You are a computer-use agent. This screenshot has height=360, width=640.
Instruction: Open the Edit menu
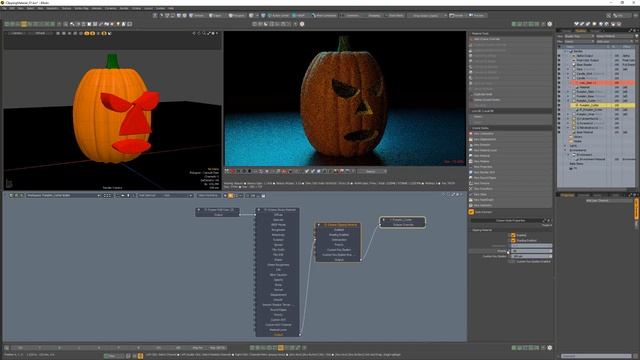12,8
